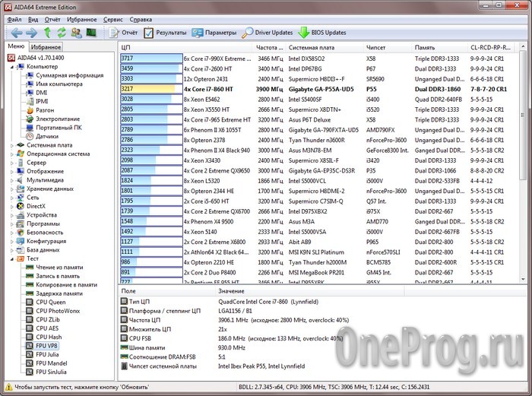Select CPU Hash benchmark
This screenshot has width=532, height=396.
(49, 337)
